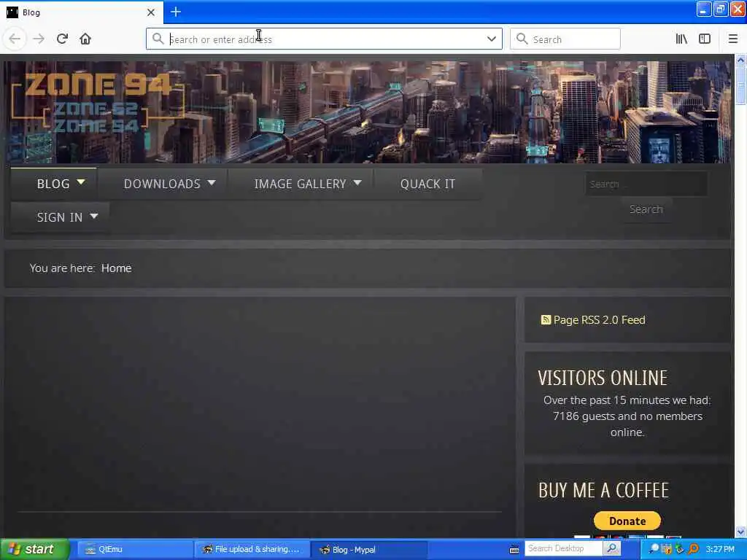Switch to Blog - Mypal taskbar button

pos(368,549)
